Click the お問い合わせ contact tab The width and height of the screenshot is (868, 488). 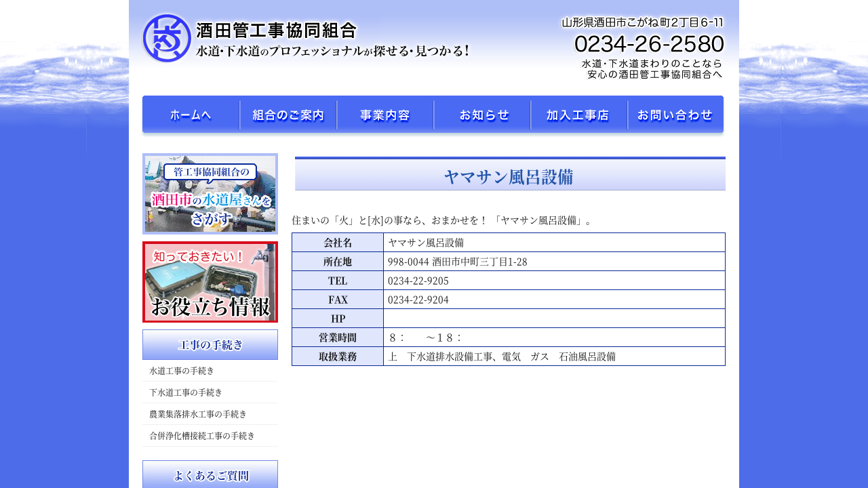click(675, 115)
